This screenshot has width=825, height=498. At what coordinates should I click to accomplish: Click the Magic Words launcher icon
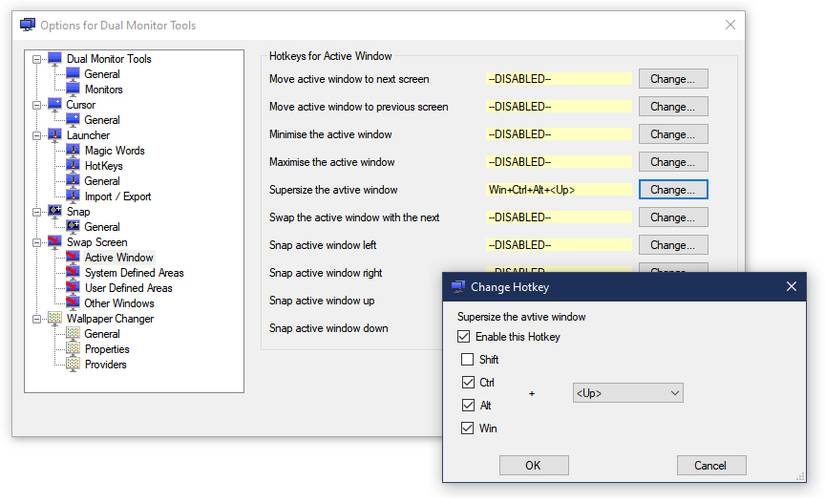73,150
